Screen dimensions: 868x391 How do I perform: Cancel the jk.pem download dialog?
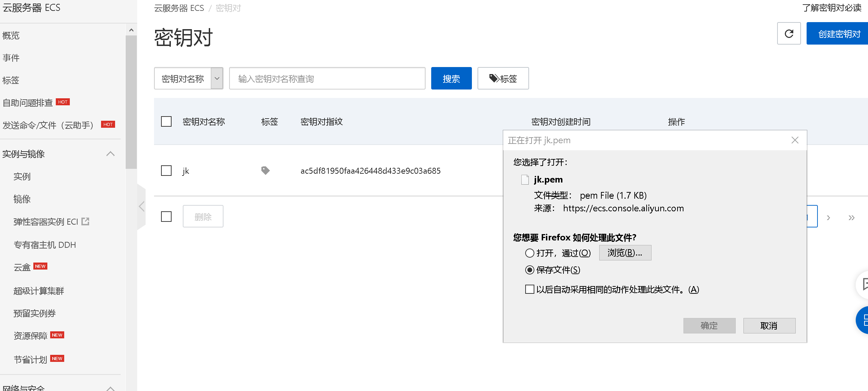[x=769, y=326]
